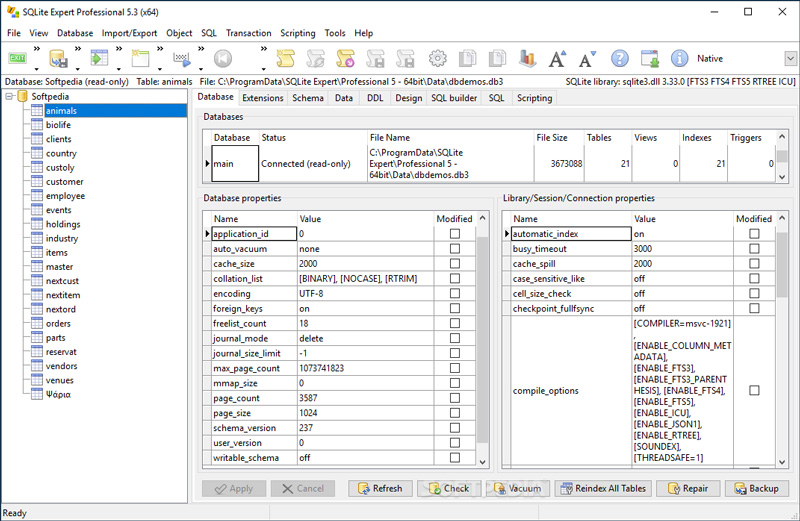The image size is (800, 521).
Task: Open help via the question mark icon
Action: (619, 59)
